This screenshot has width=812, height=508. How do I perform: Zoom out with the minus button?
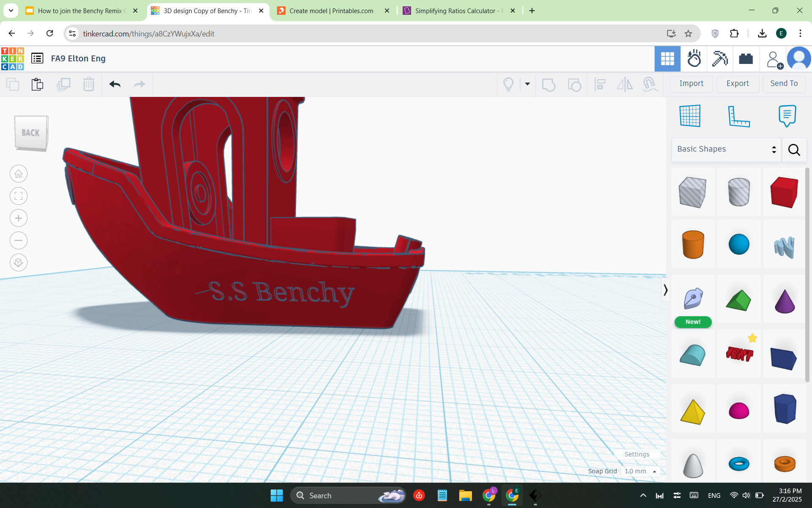coord(19,240)
